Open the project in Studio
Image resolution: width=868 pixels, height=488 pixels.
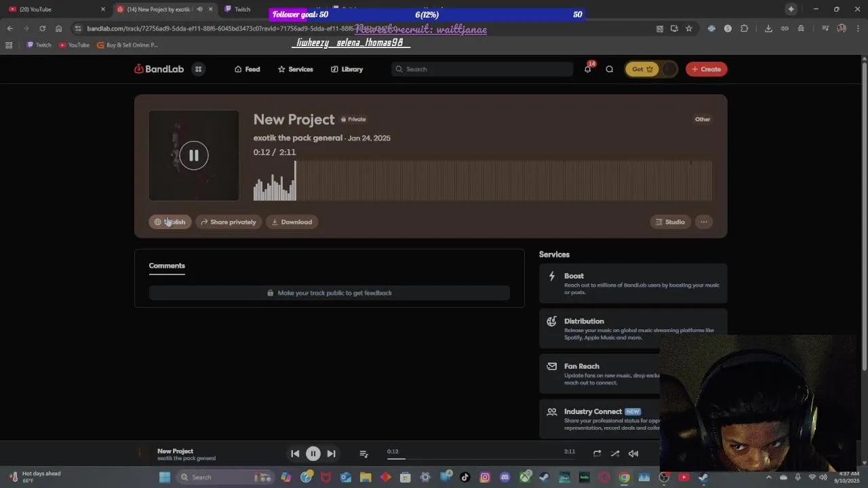670,222
